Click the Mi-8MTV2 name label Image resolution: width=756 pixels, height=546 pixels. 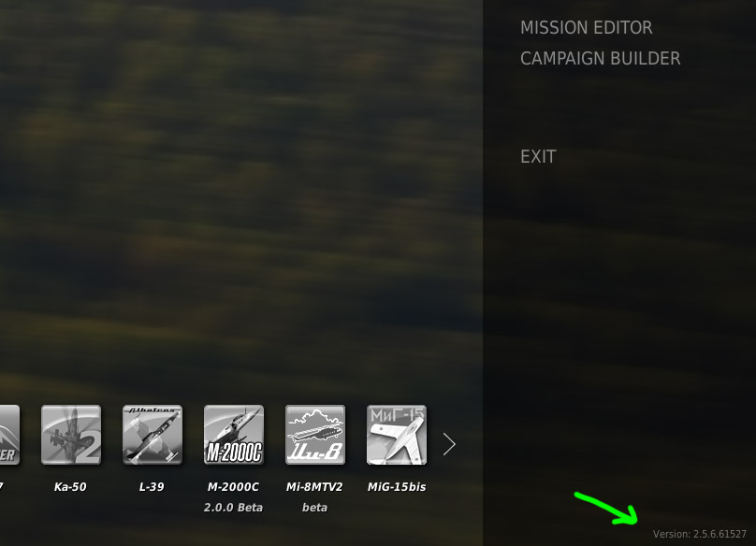[x=314, y=487]
